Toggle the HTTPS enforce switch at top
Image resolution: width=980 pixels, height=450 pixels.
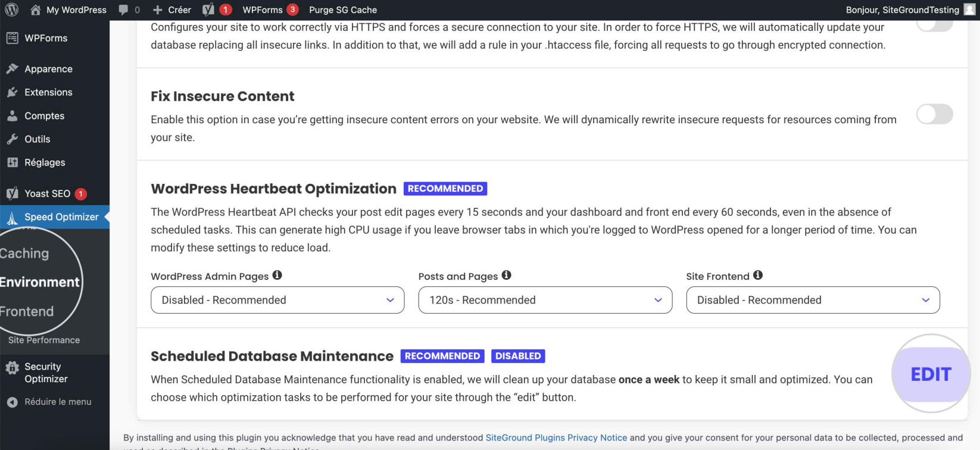click(x=935, y=26)
